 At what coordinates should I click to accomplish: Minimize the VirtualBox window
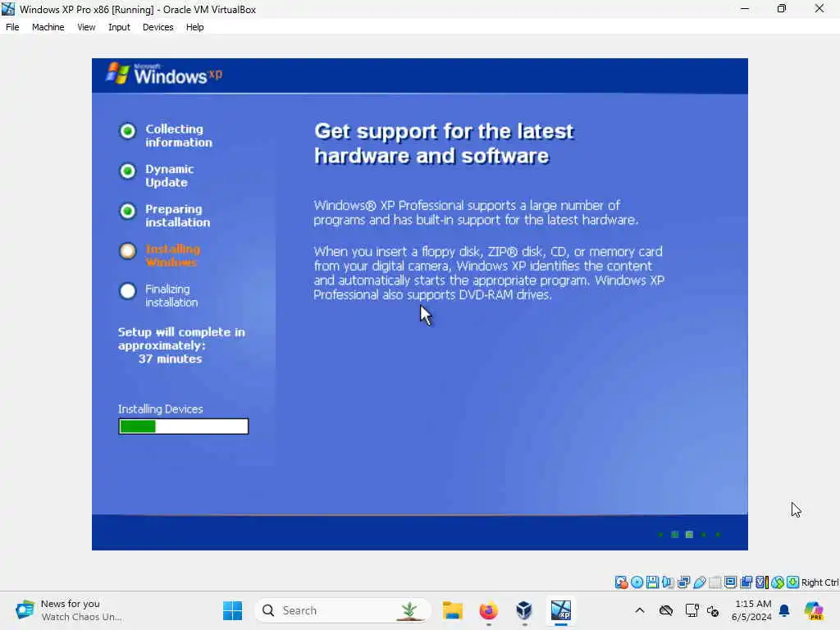coord(745,9)
